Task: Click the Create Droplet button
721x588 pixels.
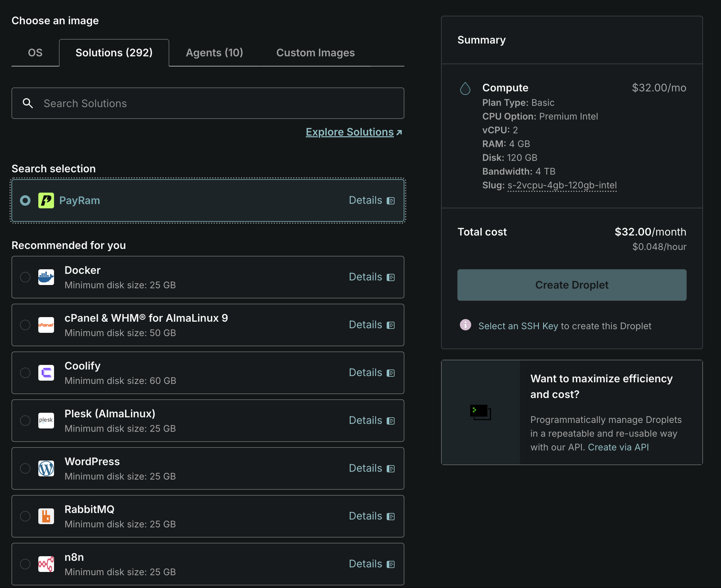Action: click(572, 285)
